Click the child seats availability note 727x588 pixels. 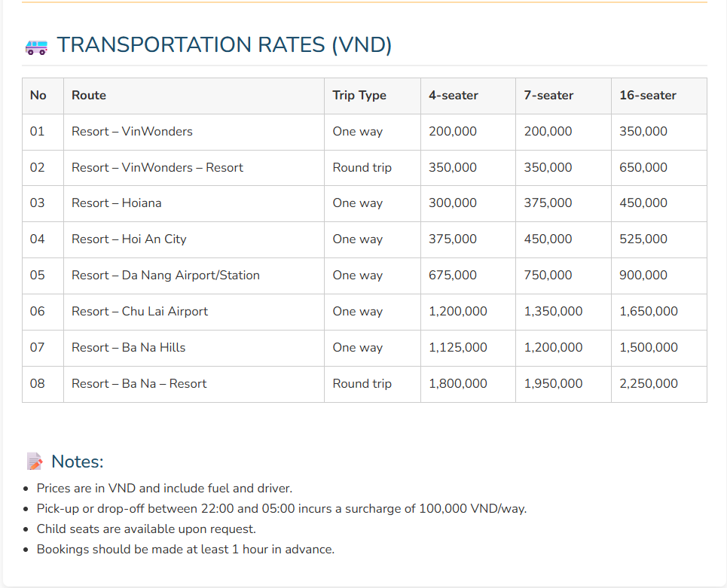point(146,529)
